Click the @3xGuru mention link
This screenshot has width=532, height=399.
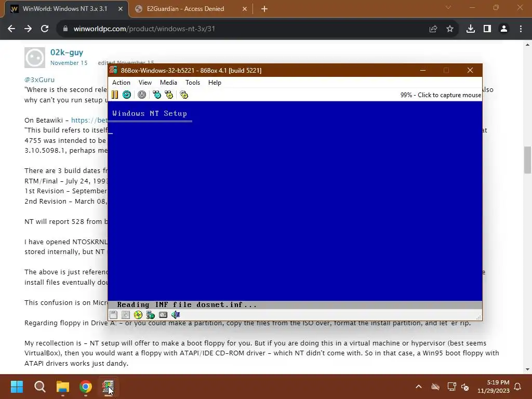click(39, 79)
